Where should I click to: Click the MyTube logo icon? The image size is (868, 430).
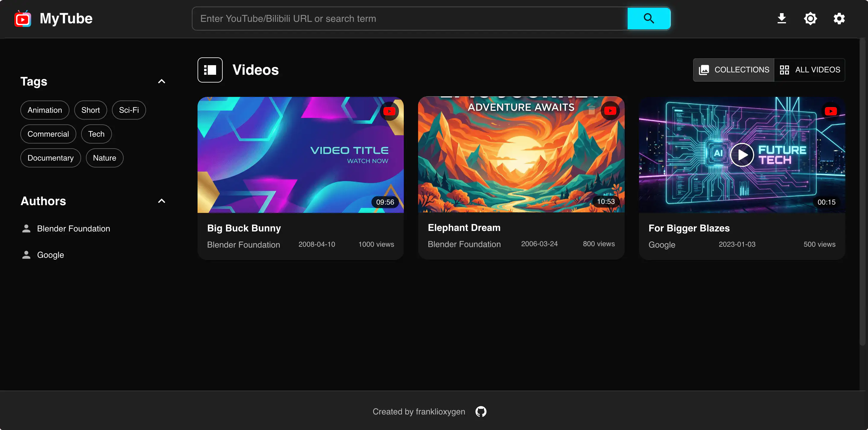[x=22, y=19]
